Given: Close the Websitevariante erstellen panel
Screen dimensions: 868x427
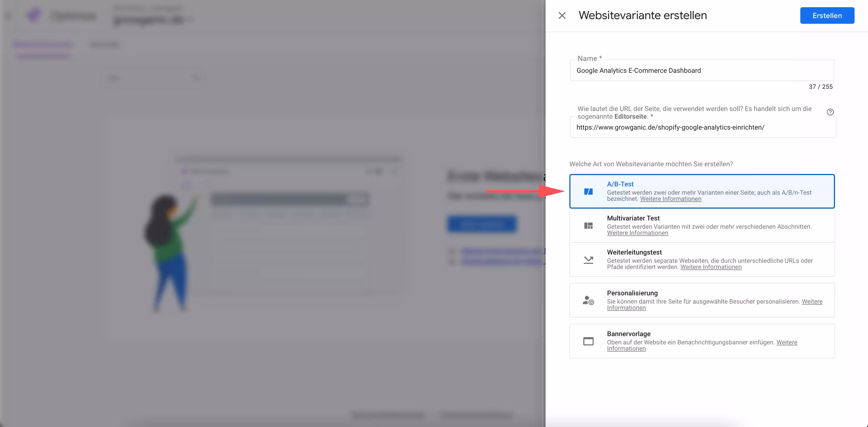Looking at the screenshot, I should tap(562, 15).
